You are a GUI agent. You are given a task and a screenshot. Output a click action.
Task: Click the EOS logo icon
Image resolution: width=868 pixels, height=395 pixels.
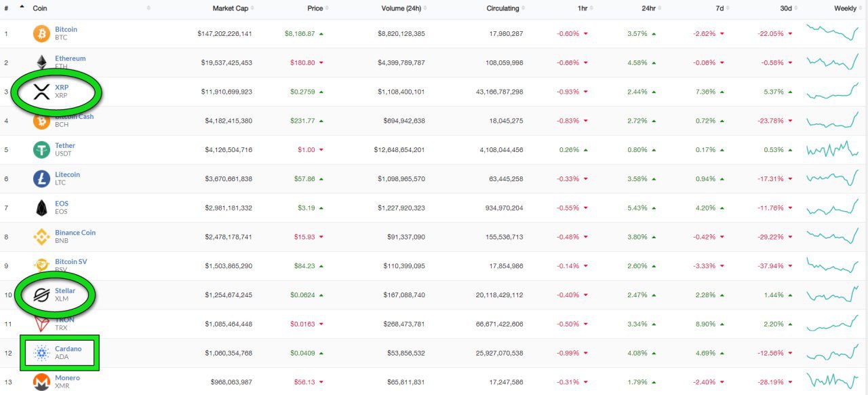42,208
